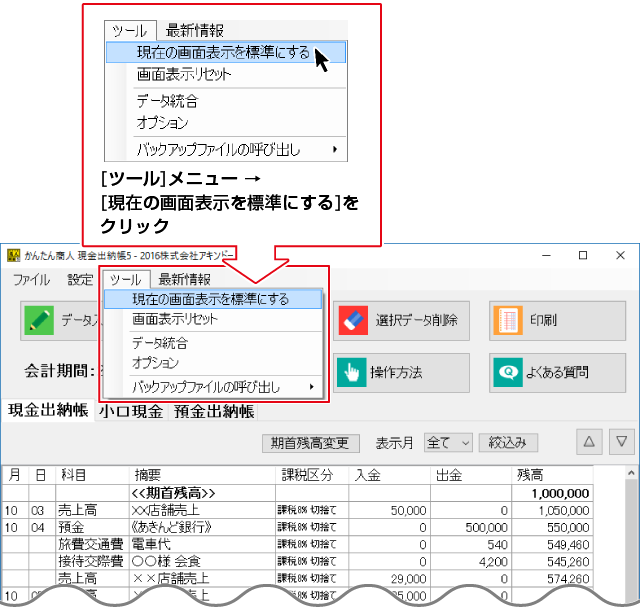Viewport: 640px width, 611px height.
Task: Expand the 表示月 dropdown showing 全て
Action: point(448,441)
